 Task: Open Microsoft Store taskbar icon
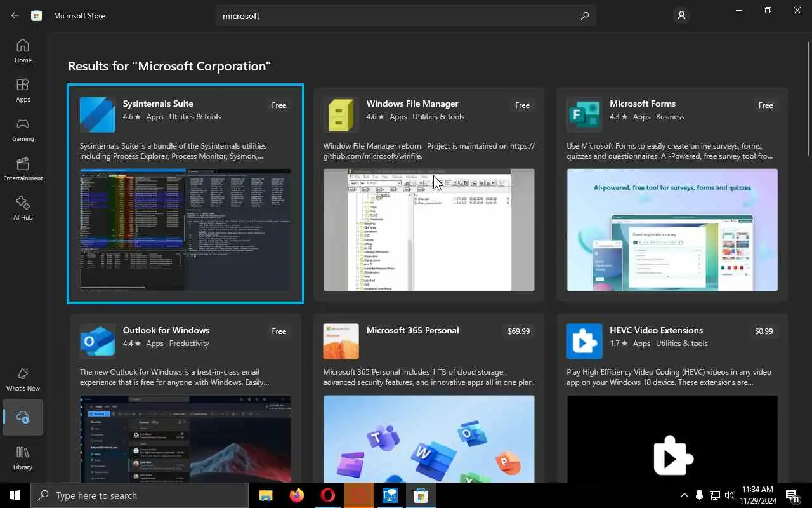[x=421, y=495]
